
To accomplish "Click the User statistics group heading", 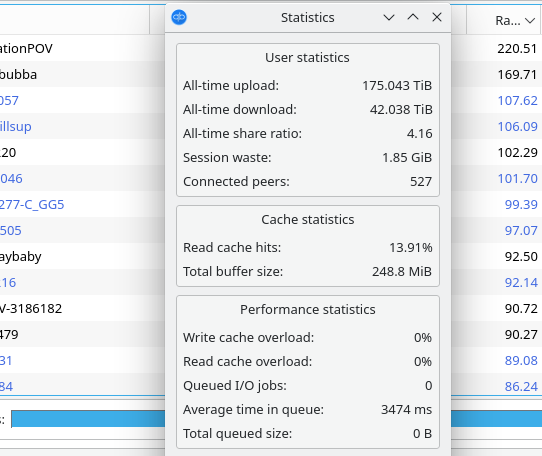I will tap(307, 57).
